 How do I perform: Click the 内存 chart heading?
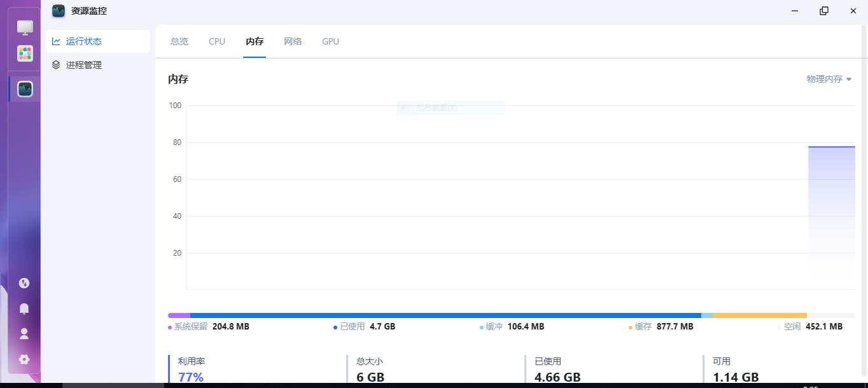pos(178,80)
